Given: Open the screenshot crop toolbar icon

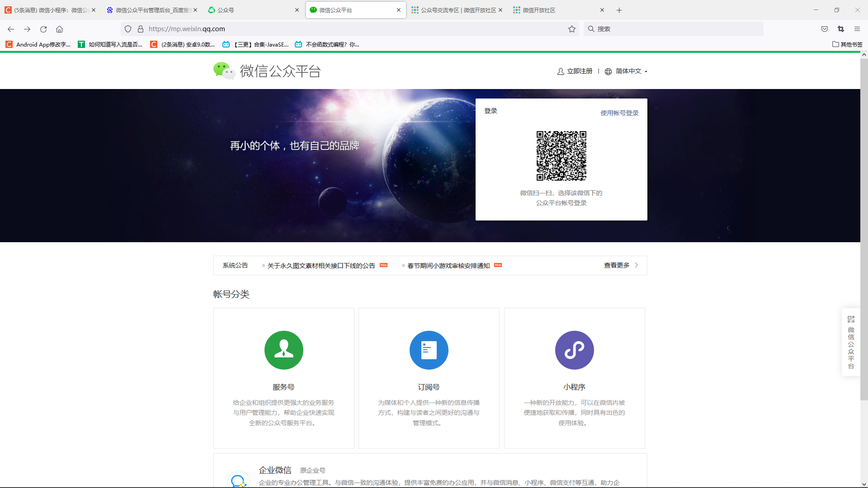Looking at the screenshot, I should [840, 29].
